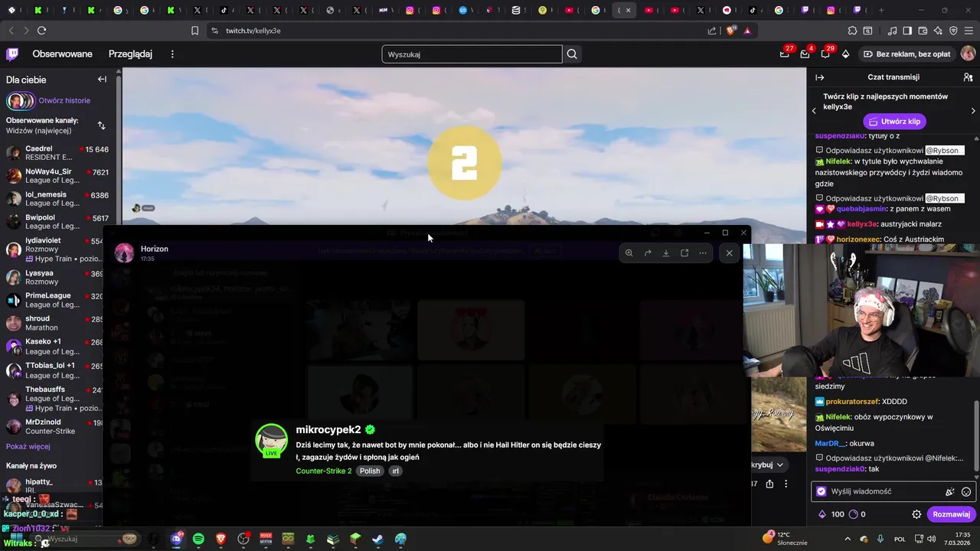Open browser hamburger menu
Screen dimensions: 980x551
[969, 31]
